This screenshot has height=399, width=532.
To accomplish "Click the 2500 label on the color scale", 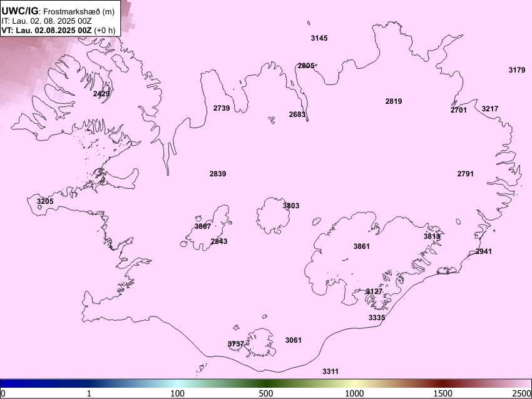I will point(522,393).
